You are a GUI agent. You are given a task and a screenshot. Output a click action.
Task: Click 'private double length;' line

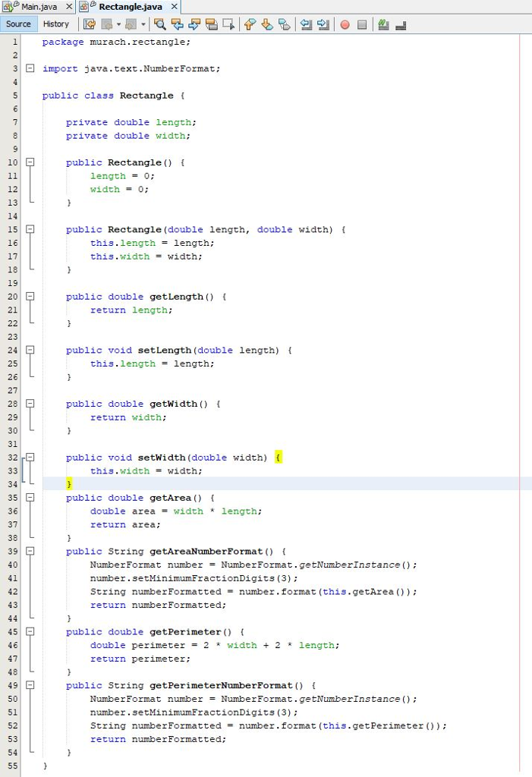click(131, 122)
